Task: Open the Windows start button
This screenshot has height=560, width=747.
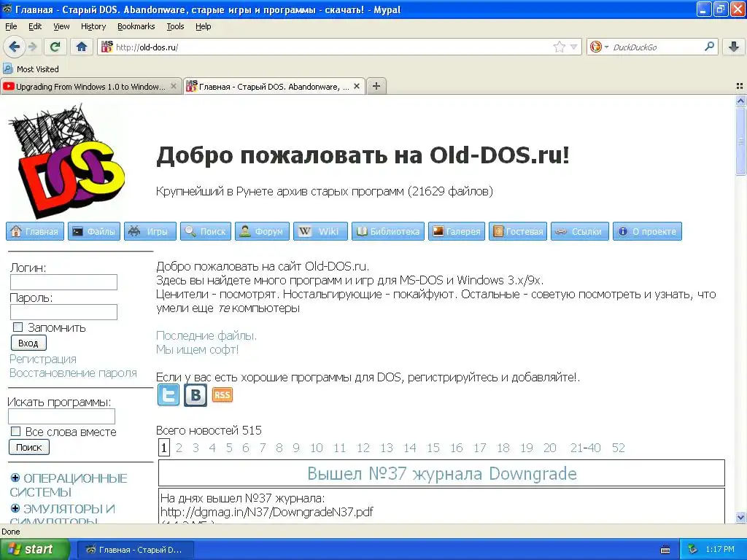Action: point(34,550)
